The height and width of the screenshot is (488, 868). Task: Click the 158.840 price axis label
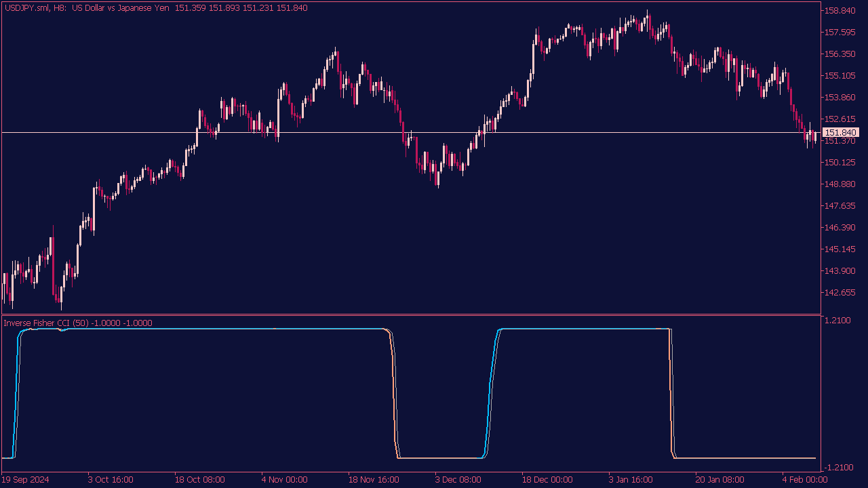point(841,11)
